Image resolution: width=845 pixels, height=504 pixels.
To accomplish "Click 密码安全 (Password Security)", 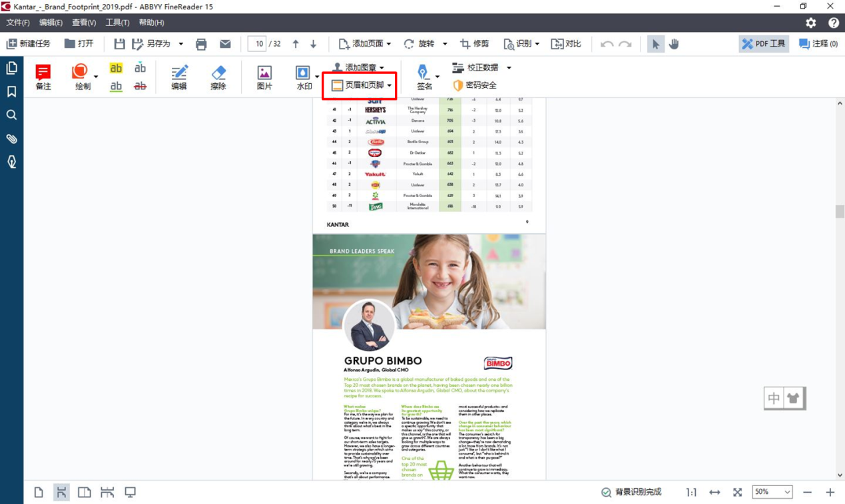I will pos(475,85).
